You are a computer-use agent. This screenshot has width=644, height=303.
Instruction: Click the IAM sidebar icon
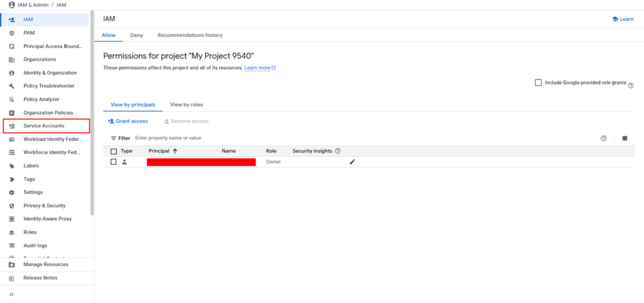[11, 20]
